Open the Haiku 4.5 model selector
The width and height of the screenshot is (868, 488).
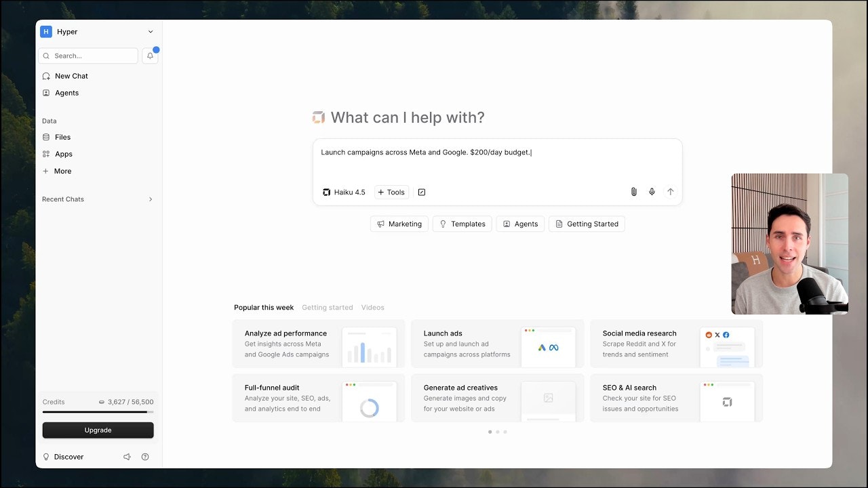(344, 192)
